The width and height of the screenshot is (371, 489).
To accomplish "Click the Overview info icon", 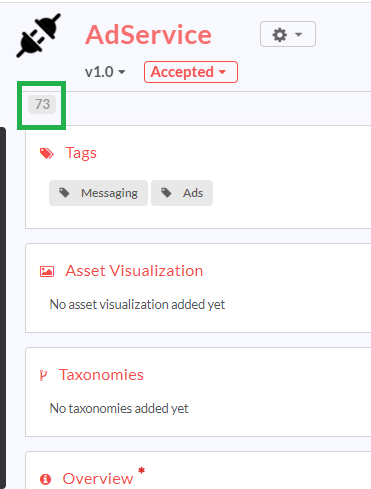I will (x=45, y=479).
